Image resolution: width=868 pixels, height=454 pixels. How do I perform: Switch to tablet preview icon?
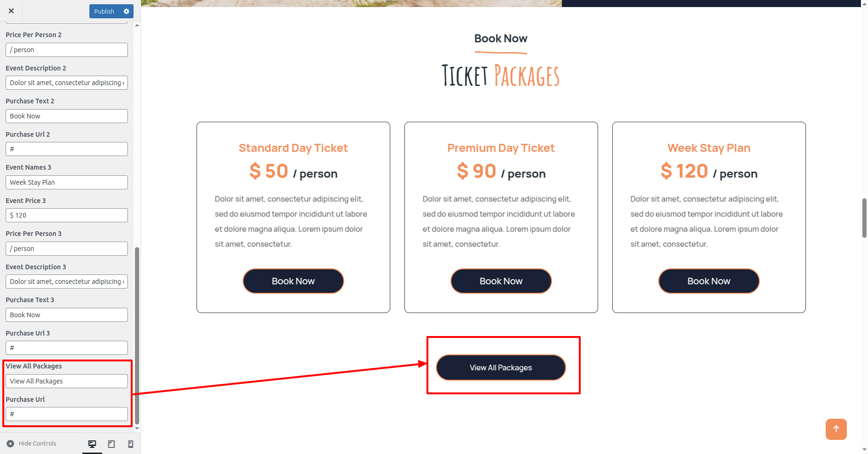[x=111, y=444]
